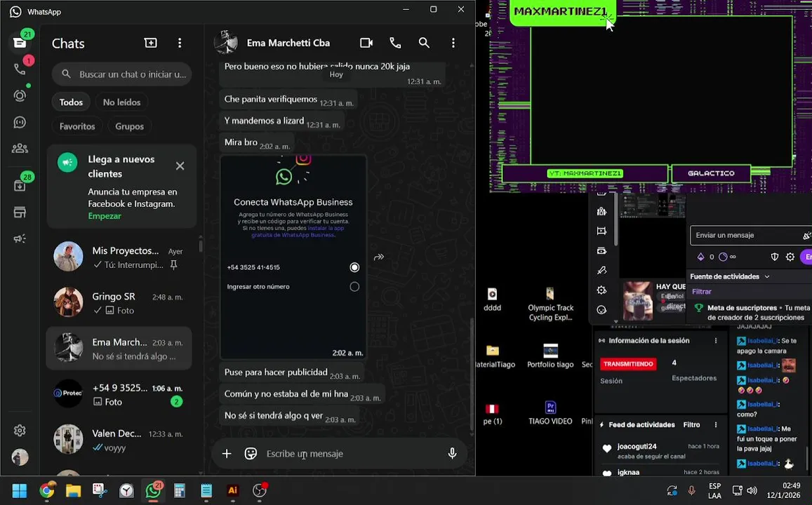Viewport: 812px width, 505px height.
Task: Record a voice message with microphone
Action: pyautogui.click(x=452, y=454)
